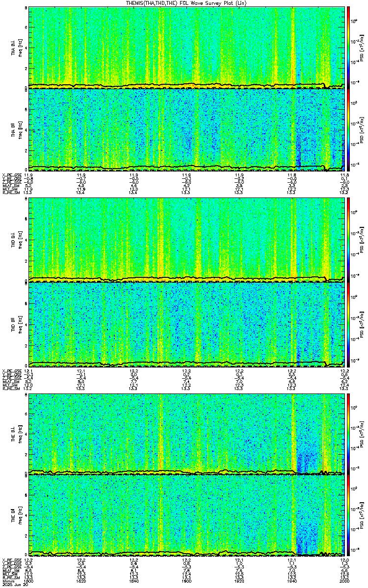Click the color bar beside THA BII panel
Image resolution: width=368 pixels, height=588 pixels.
pos(348,129)
